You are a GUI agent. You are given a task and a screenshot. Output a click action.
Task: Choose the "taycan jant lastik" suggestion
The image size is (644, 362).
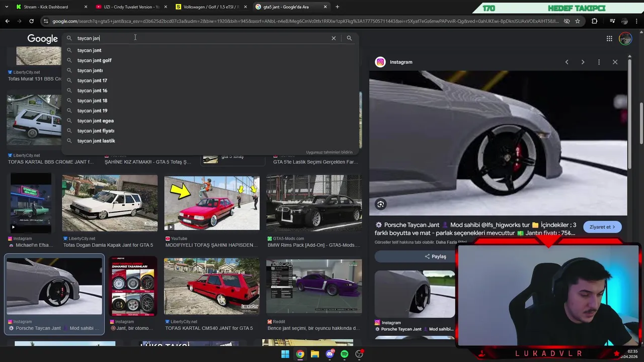[x=210, y=141]
